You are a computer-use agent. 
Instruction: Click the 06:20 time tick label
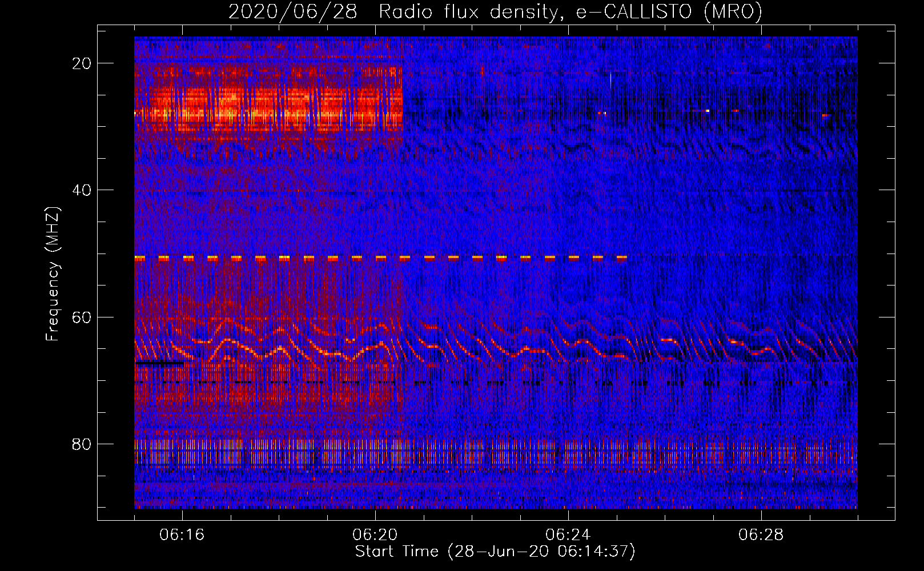point(375,535)
